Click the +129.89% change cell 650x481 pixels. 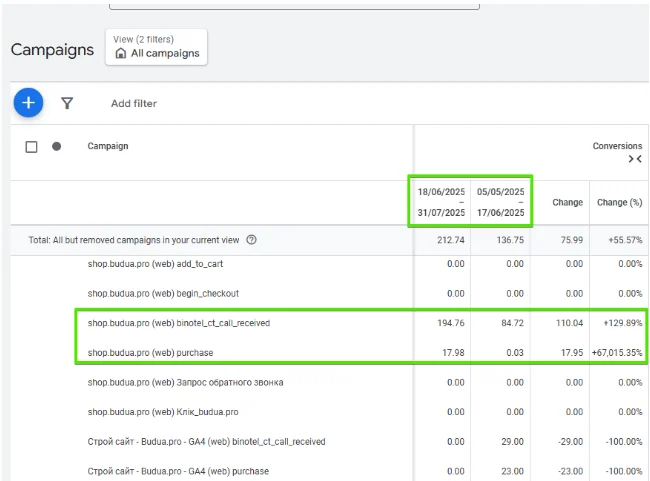point(623,323)
